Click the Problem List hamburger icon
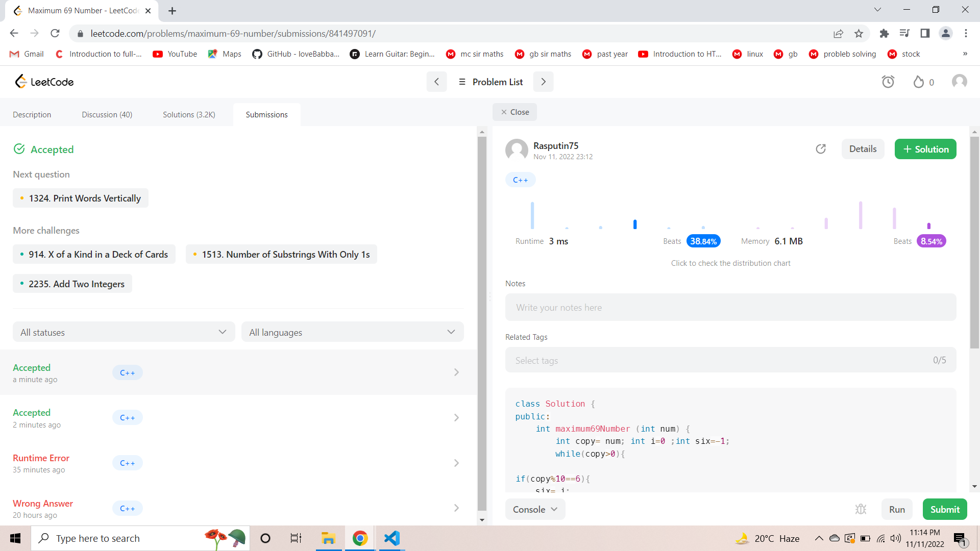 pyautogui.click(x=462, y=82)
